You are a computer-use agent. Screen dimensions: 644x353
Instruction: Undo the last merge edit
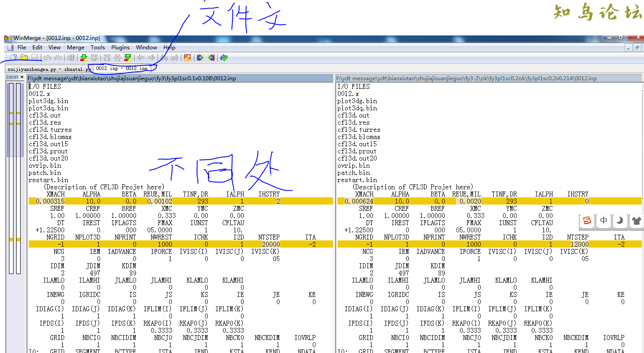pos(47,57)
